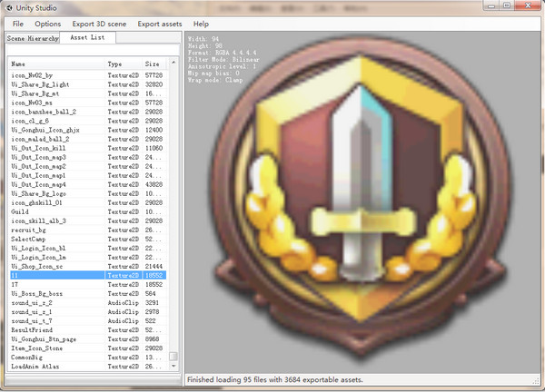The width and height of the screenshot is (545, 392).
Task: Switch to the Asset List tab
Action: click(x=87, y=37)
